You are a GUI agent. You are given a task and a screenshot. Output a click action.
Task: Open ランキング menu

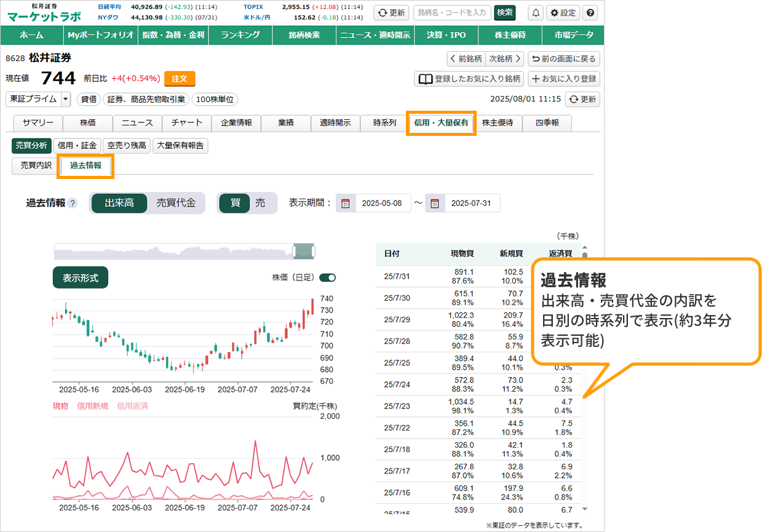[x=240, y=35]
